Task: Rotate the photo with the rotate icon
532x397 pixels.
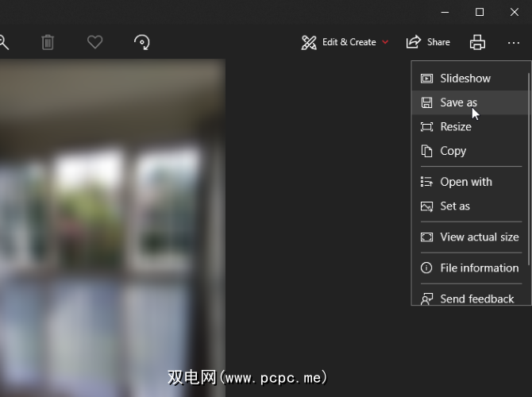Action: 142,42
